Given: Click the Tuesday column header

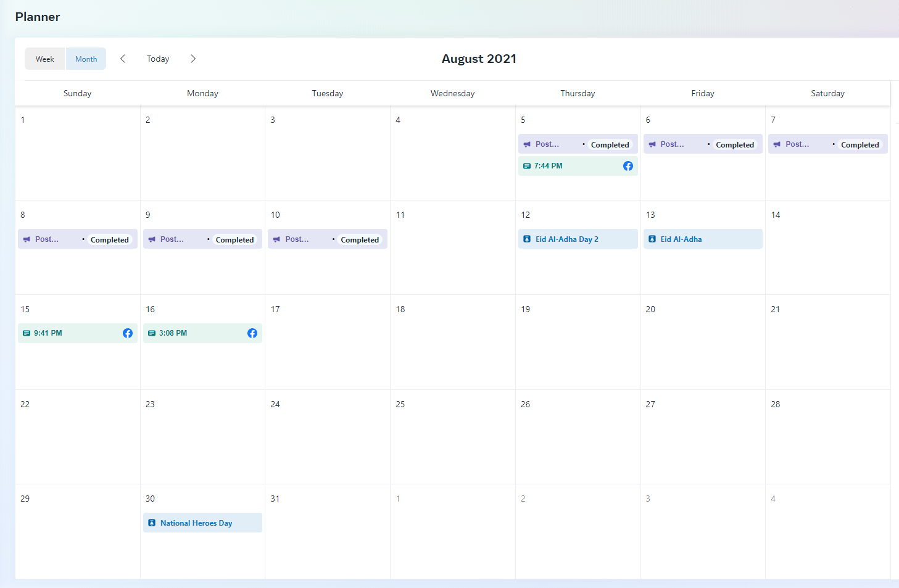Looking at the screenshot, I should [x=328, y=93].
